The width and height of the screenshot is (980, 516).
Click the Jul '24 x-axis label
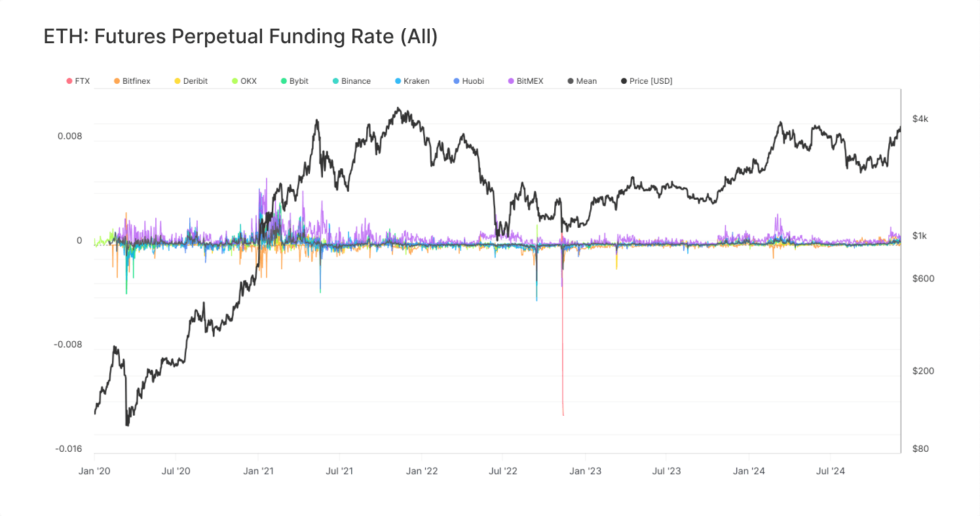831,471
